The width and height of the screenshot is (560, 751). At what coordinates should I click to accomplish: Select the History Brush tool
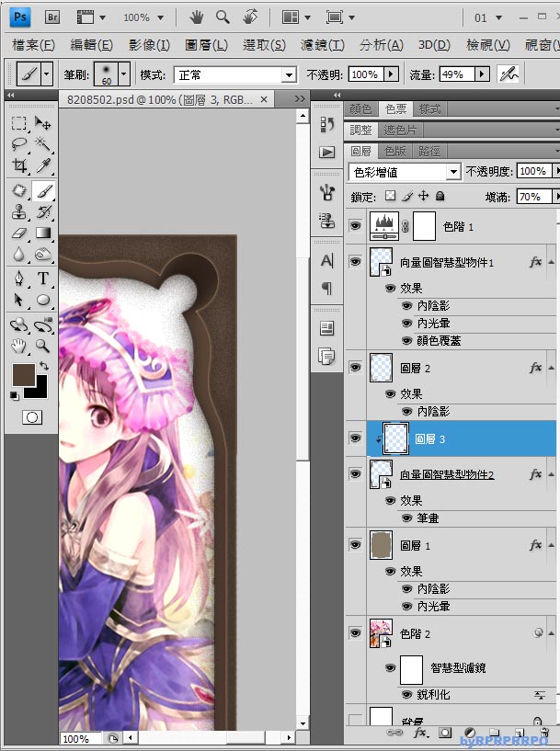[x=43, y=211]
